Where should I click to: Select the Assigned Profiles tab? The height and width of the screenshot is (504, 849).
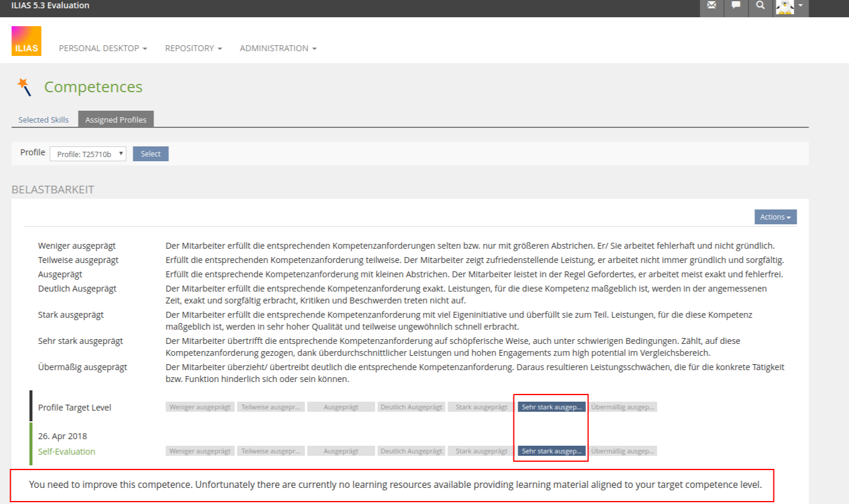(x=115, y=120)
